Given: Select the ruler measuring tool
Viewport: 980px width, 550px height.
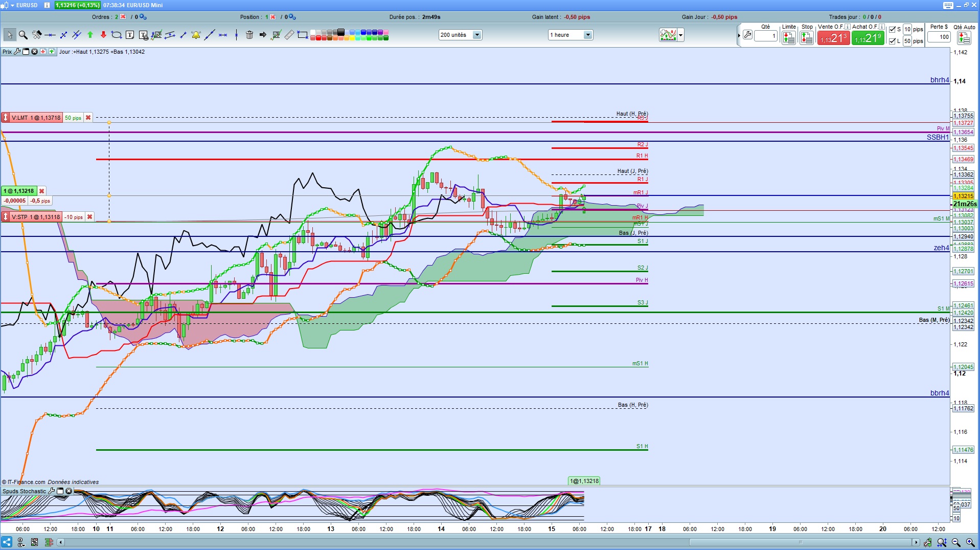Looking at the screenshot, I should pos(289,35).
